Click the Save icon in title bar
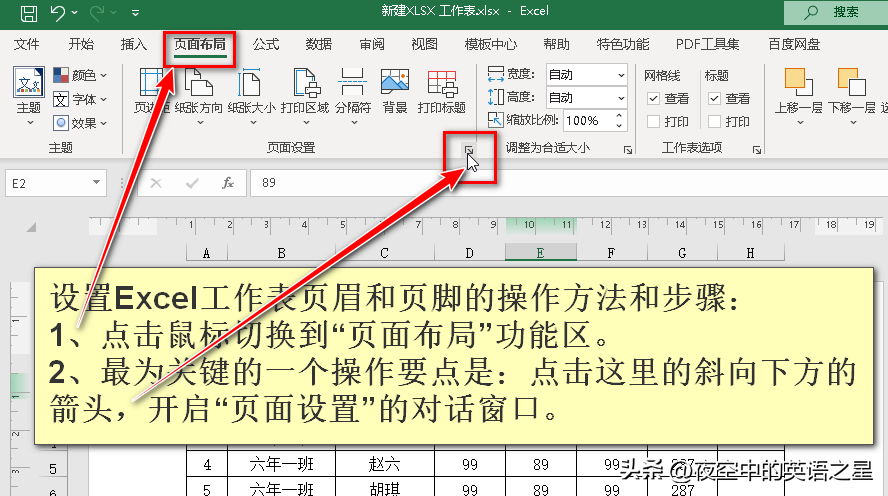Image resolution: width=888 pixels, height=496 pixels. pos(28,13)
